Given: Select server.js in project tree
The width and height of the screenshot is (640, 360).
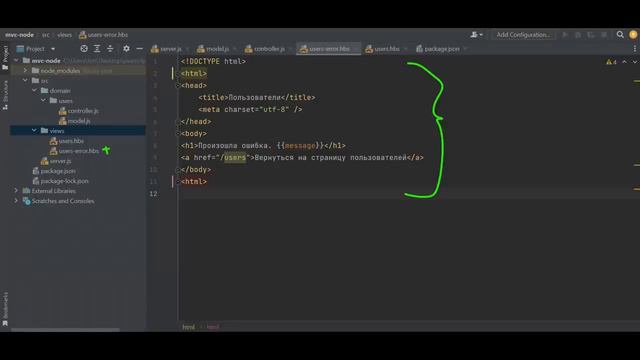Looking at the screenshot, I should (56, 161).
